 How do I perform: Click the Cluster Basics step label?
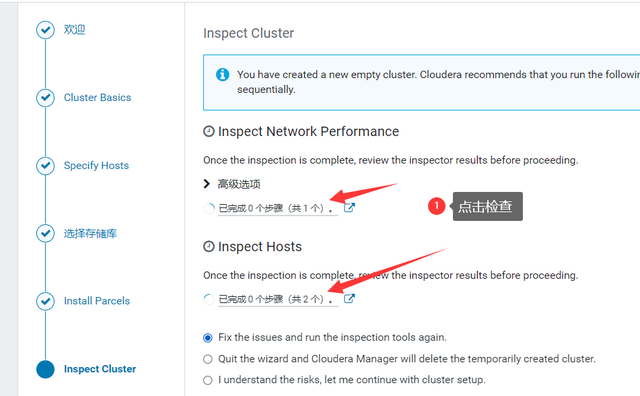coord(98,98)
